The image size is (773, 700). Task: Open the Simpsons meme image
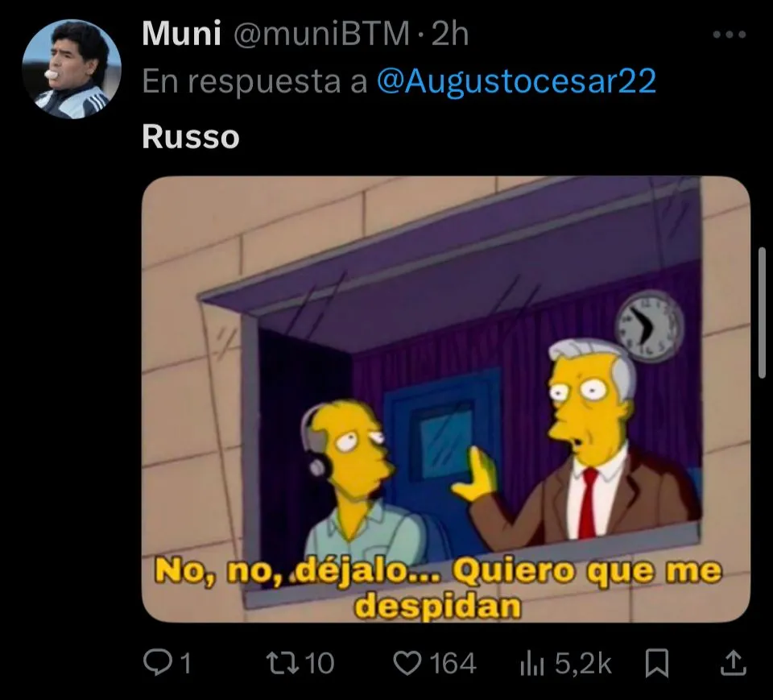click(x=445, y=399)
